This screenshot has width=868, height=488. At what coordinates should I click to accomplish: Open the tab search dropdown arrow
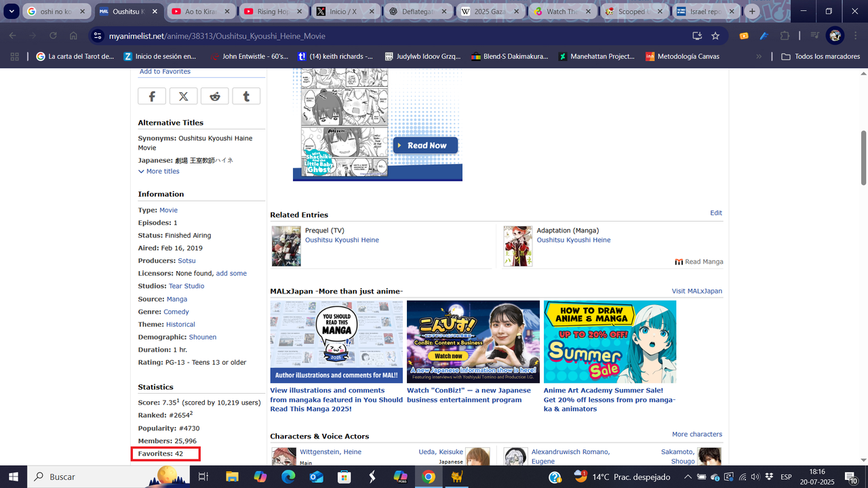[11, 12]
